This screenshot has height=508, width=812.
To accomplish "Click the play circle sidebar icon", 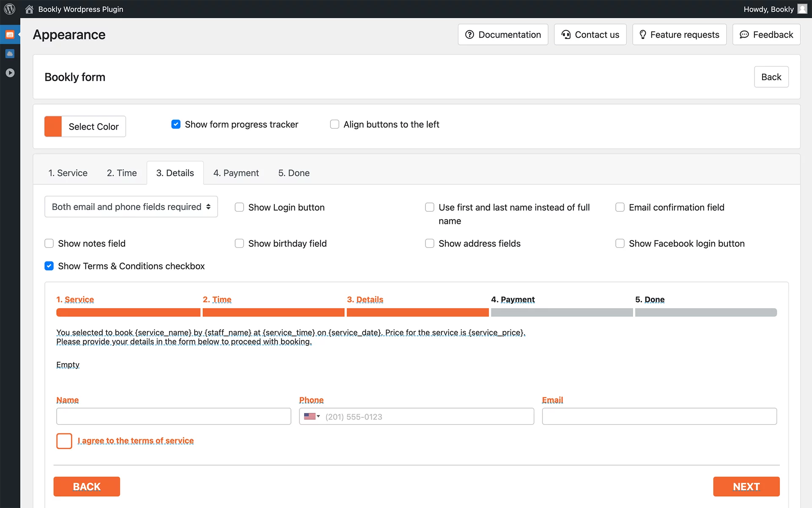I will coord(10,73).
